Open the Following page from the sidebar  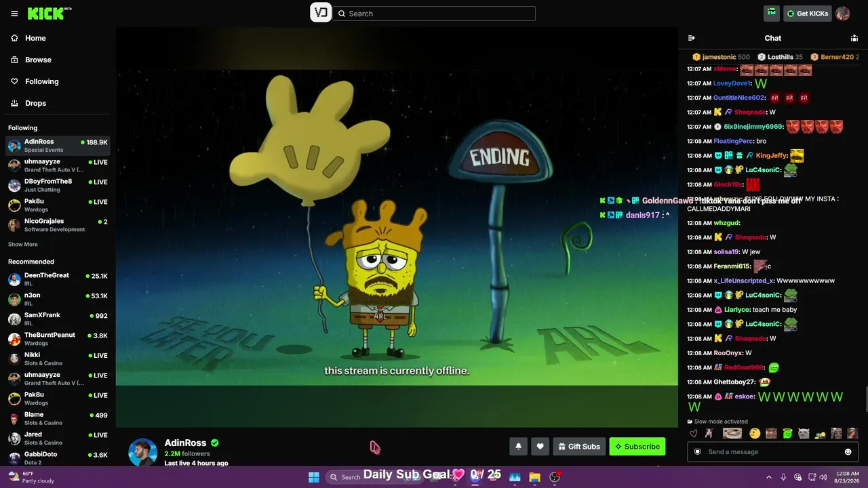[x=58, y=81]
